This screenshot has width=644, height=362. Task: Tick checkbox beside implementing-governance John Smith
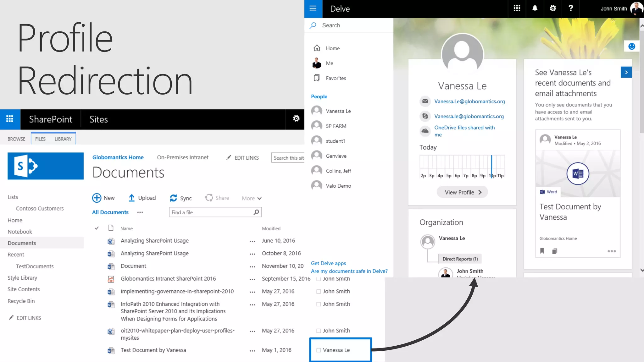click(x=319, y=292)
